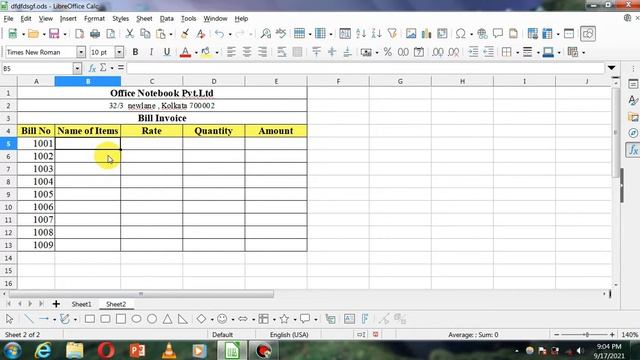
Task: Click the Name Box showing B5
Action: (x=38, y=68)
